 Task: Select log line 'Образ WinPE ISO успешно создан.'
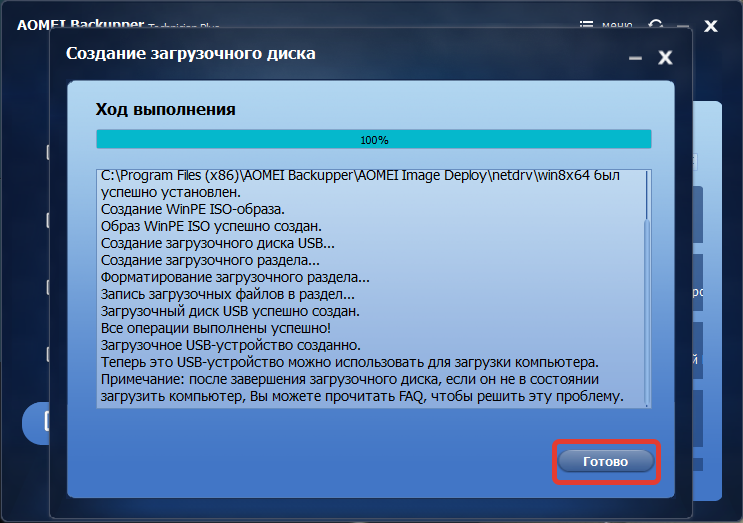click(211, 226)
